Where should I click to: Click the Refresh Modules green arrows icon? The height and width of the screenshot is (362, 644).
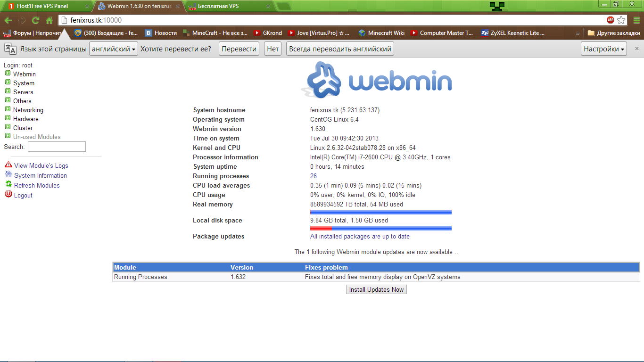[x=8, y=184]
